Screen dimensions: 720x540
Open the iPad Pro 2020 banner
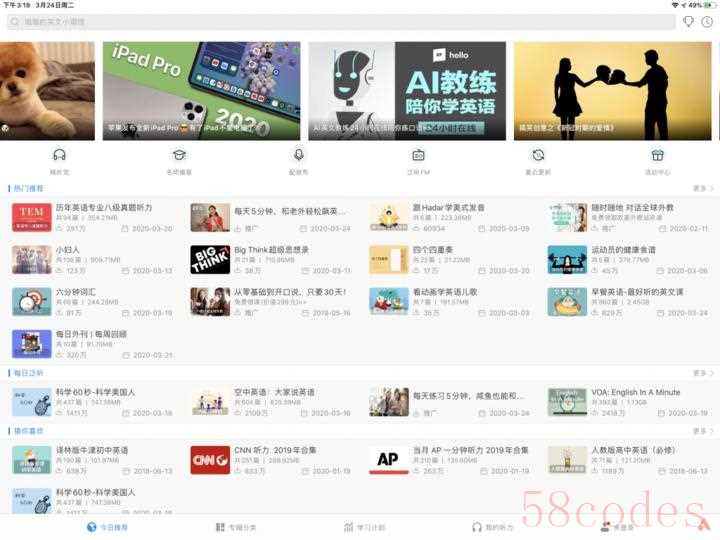point(202,91)
